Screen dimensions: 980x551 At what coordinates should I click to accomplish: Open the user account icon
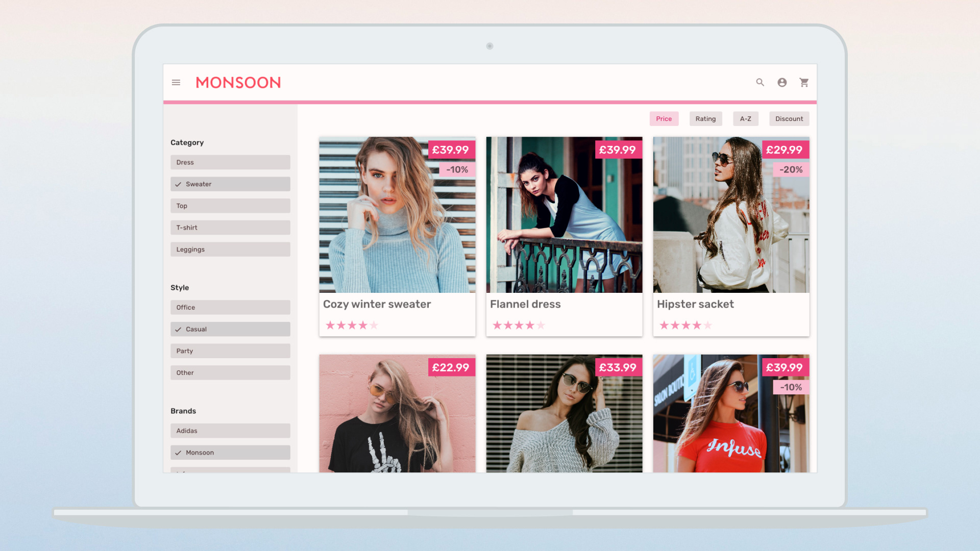pos(782,82)
